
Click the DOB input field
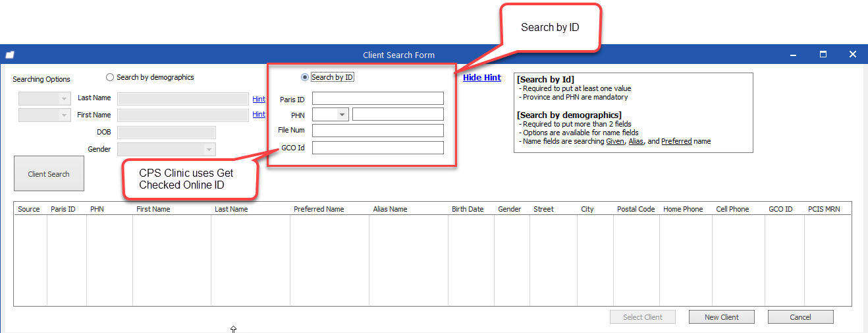[167, 133]
